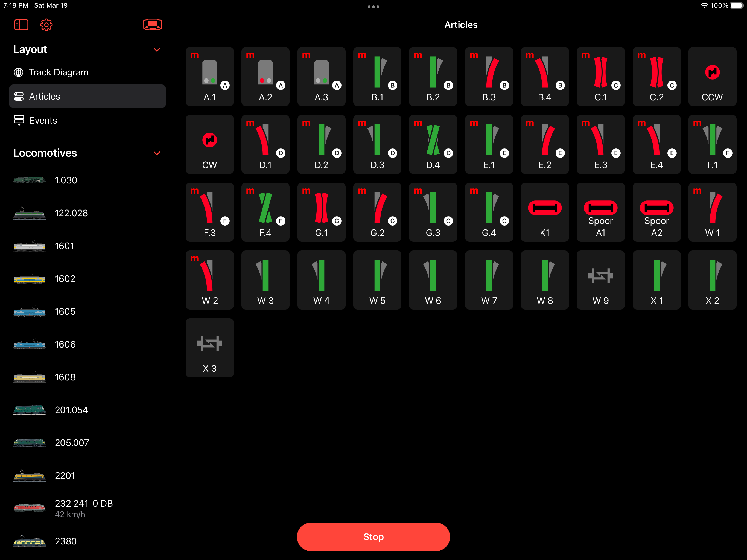This screenshot has width=747, height=560.
Task: Select locomotive 201.054
Action: [87, 410]
